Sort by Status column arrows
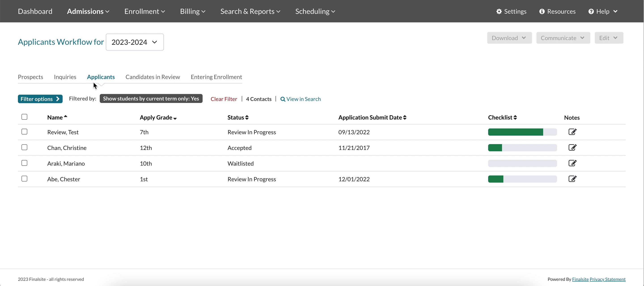The image size is (644, 286). 247,118
